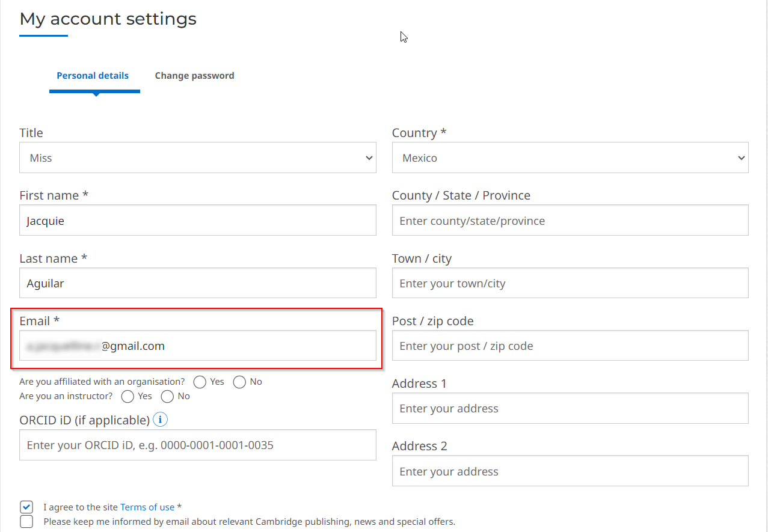The width and height of the screenshot is (768, 532).
Task: Check the keep me informed by email checkbox
Action: pos(26,521)
